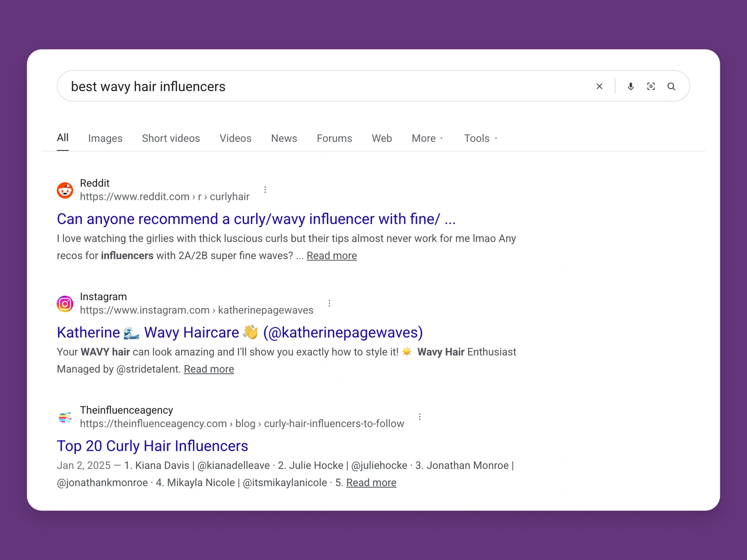
Task: Switch to the Web tab
Action: [382, 138]
